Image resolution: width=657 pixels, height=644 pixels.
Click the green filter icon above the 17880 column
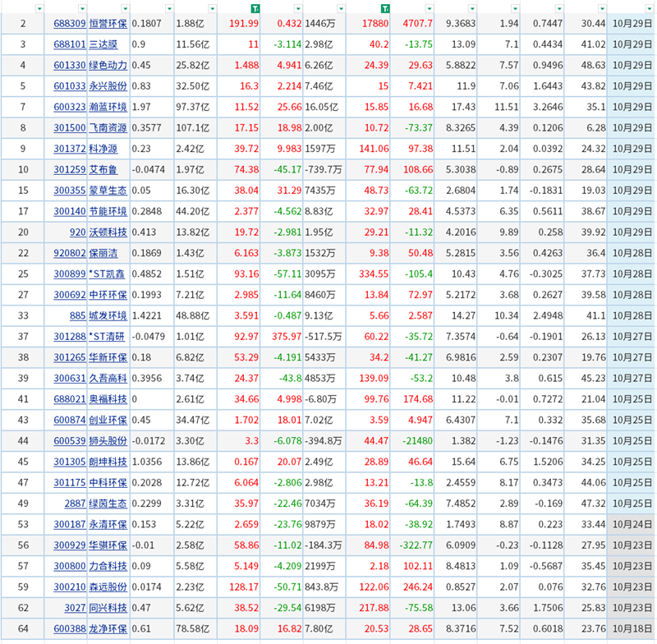(x=386, y=8)
